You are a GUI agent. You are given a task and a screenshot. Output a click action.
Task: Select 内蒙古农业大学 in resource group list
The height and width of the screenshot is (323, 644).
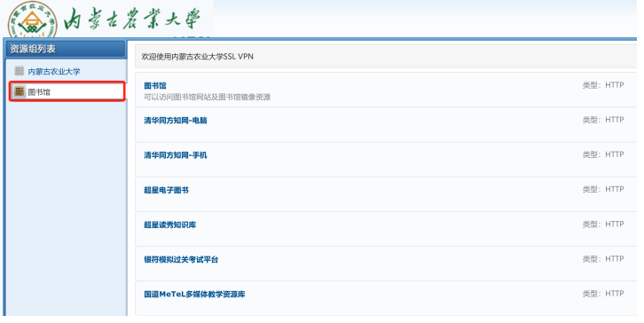click(x=54, y=72)
